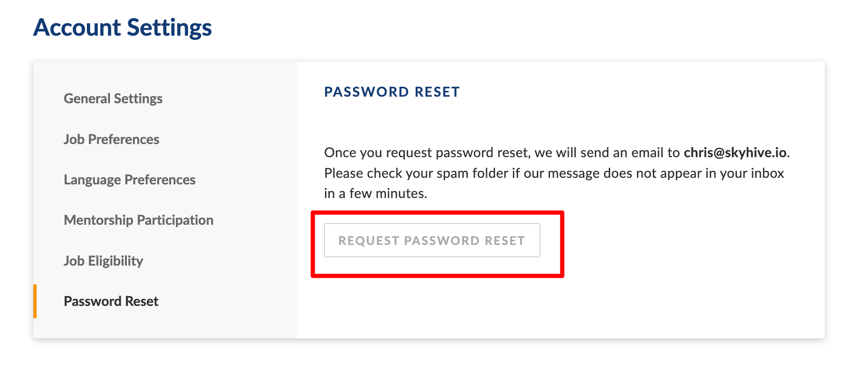Click the word "inbox" in the description
This screenshot has height=366, width=868.
767,173
